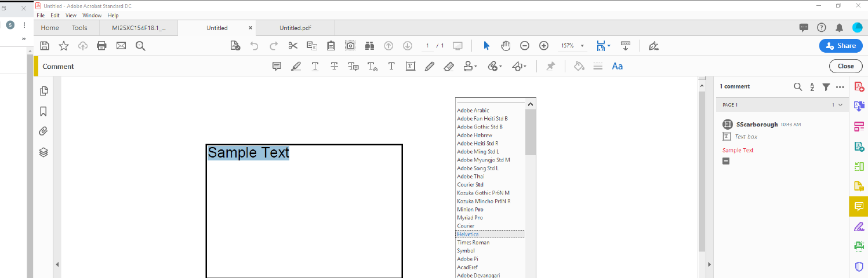
Task: Choose the Add text box tool
Action: (x=411, y=67)
